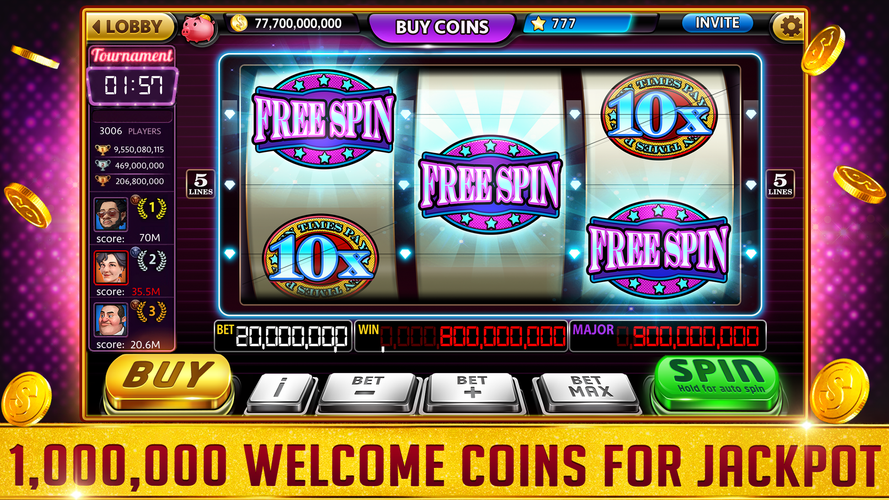Select the first place player avatar
The height and width of the screenshot is (500, 889).
point(111,214)
